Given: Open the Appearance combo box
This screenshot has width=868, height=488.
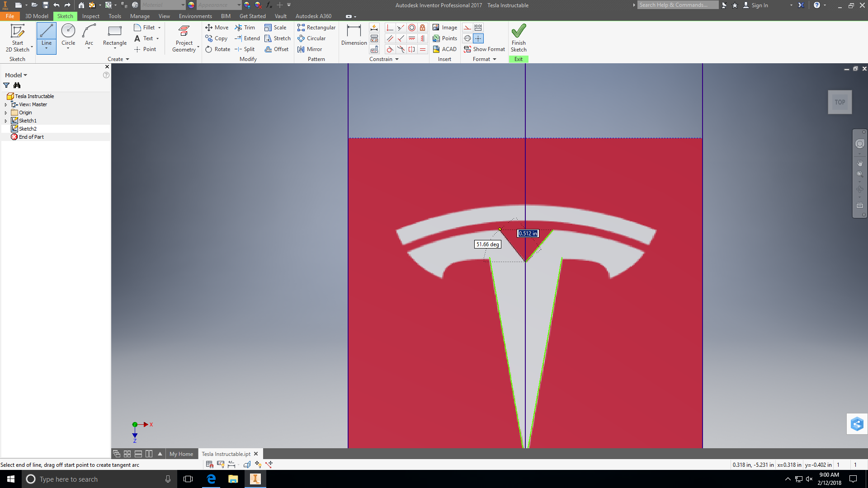Looking at the screenshot, I should (219, 5).
